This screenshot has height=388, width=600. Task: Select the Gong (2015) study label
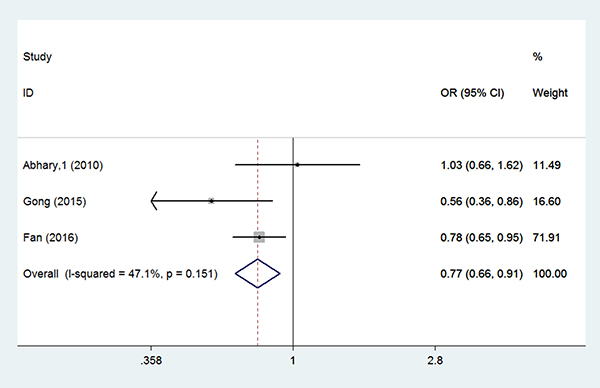coord(54,201)
